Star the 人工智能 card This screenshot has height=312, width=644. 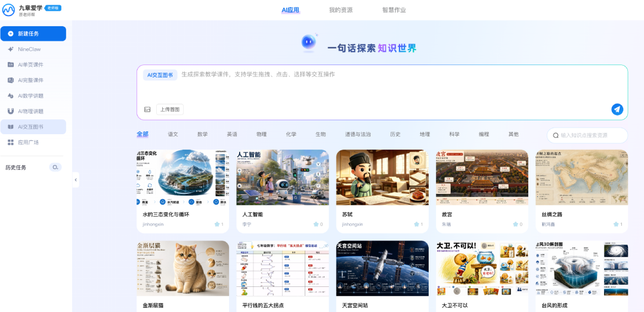pyautogui.click(x=316, y=224)
